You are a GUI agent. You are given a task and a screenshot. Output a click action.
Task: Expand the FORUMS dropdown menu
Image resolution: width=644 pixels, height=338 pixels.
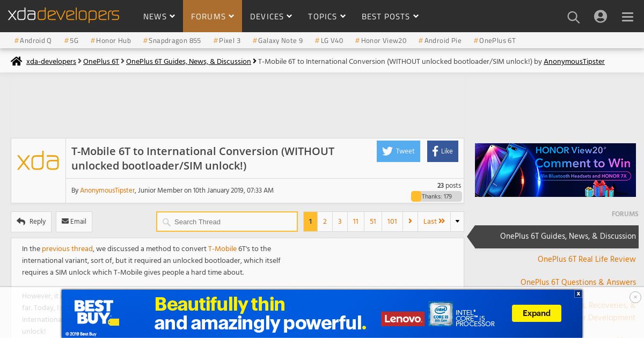coord(213,17)
